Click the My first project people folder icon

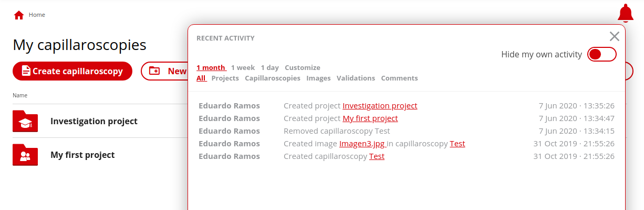(x=25, y=155)
